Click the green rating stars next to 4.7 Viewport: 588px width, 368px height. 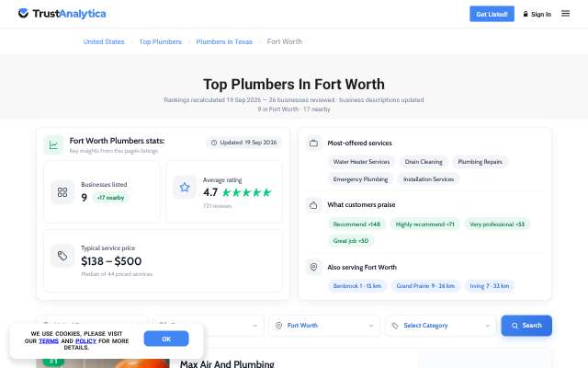(246, 192)
